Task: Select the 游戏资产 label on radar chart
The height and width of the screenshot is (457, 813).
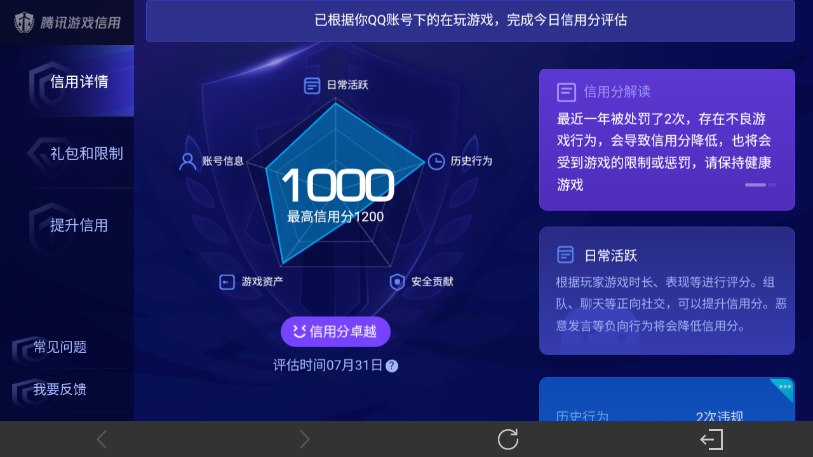Action: (x=262, y=282)
